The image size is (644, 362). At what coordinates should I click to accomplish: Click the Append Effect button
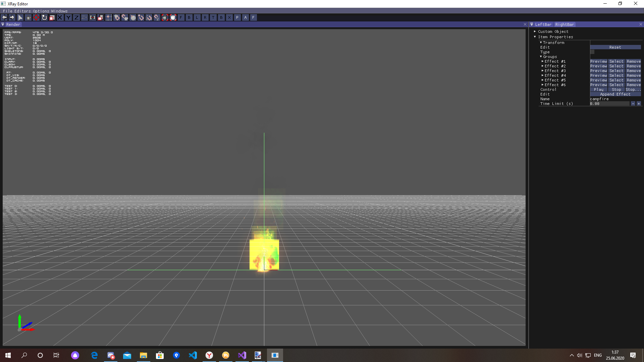click(615, 94)
